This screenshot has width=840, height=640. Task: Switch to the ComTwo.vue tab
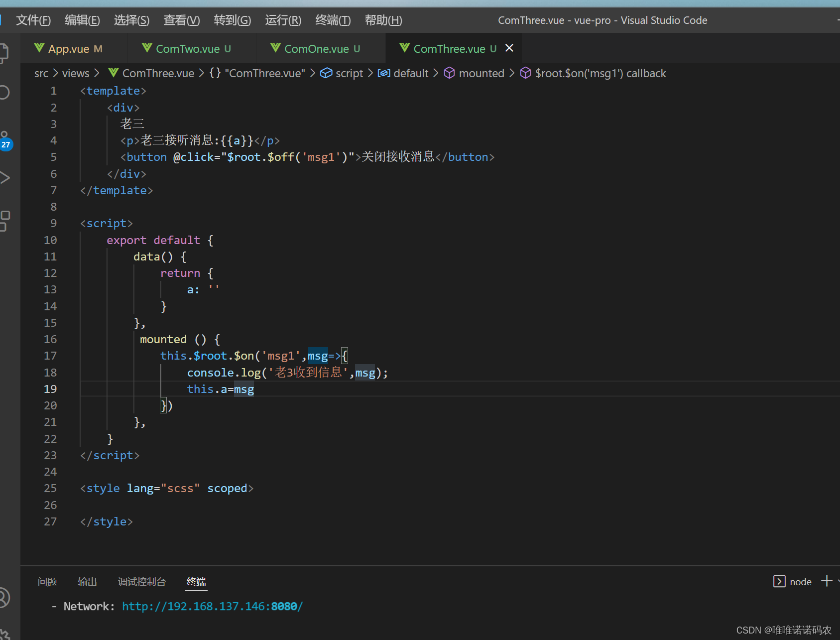(187, 49)
